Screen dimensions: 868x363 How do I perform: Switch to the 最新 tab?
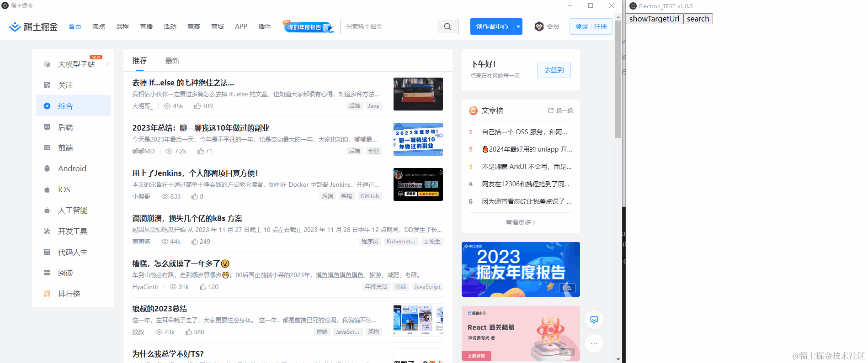click(x=172, y=61)
